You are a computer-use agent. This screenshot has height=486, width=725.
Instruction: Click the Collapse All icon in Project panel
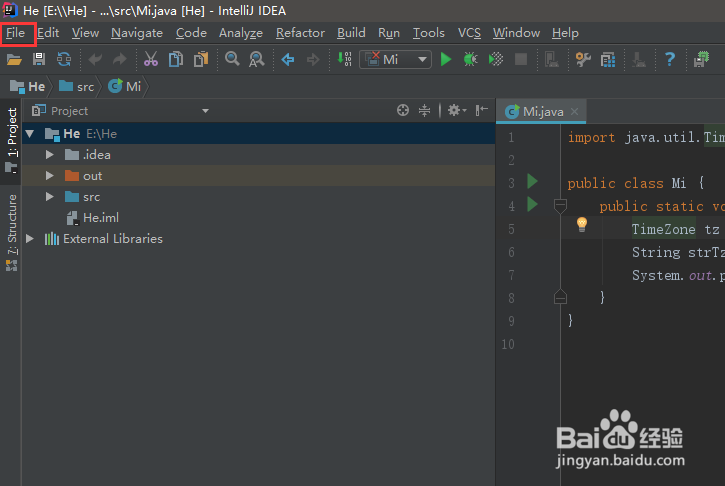(424, 110)
